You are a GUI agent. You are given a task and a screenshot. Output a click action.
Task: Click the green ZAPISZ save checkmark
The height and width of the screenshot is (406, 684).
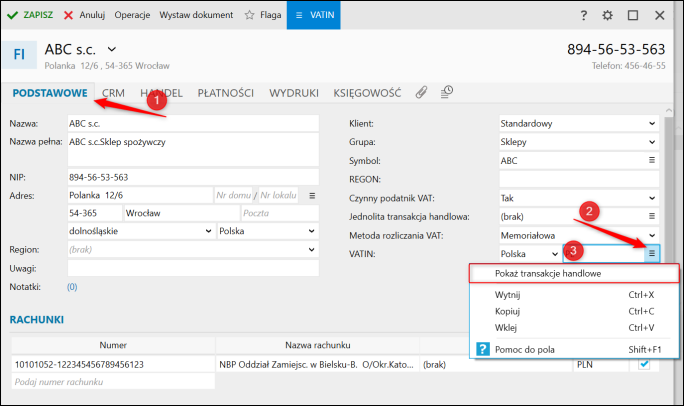click(x=12, y=16)
